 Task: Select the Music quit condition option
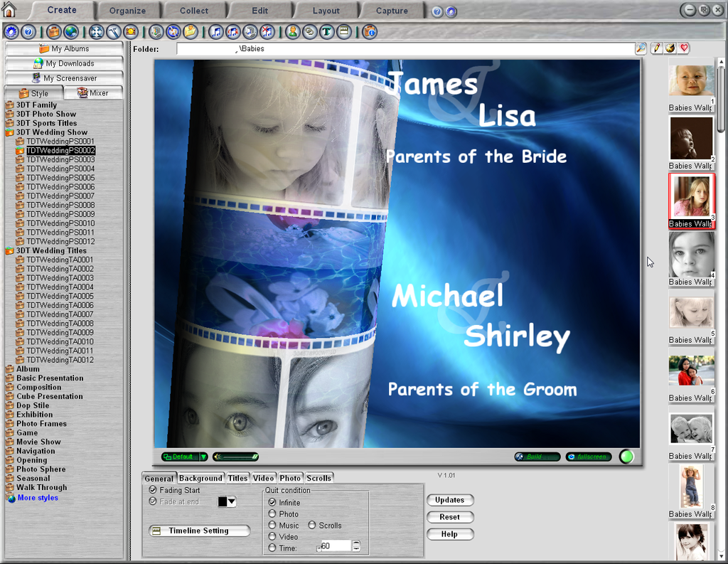click(x=272, y=525)
